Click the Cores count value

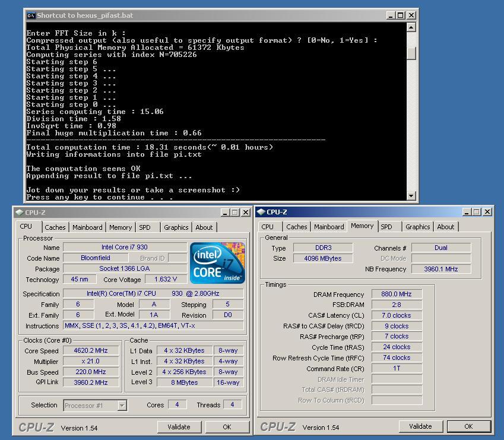[177, 404]
